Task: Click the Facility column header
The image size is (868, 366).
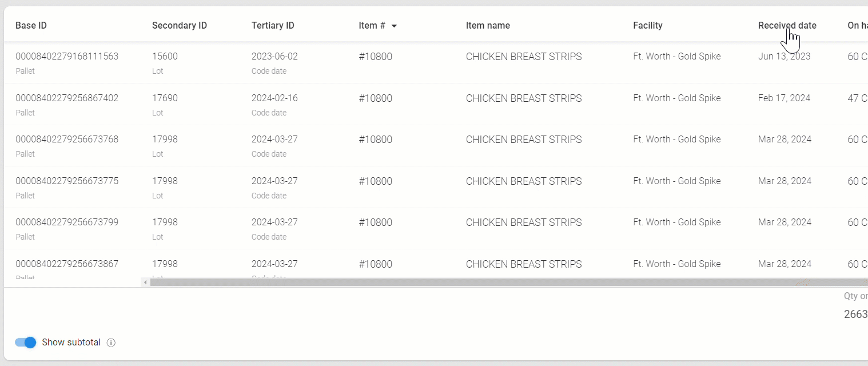Action: [x=647, y=25]
